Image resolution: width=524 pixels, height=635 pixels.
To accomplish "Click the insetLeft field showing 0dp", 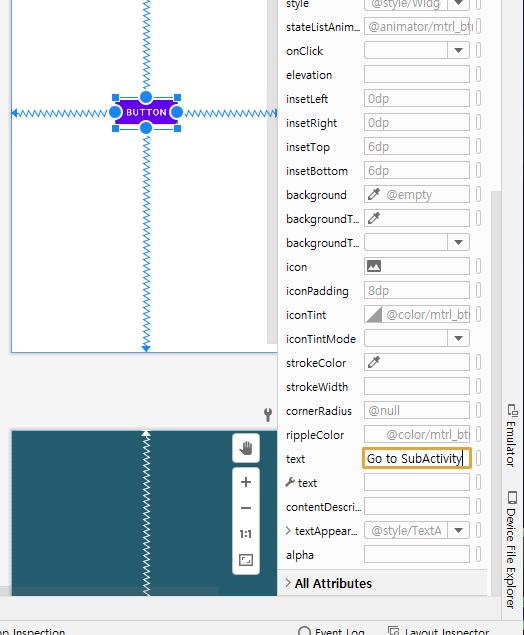I will [417, 99].
